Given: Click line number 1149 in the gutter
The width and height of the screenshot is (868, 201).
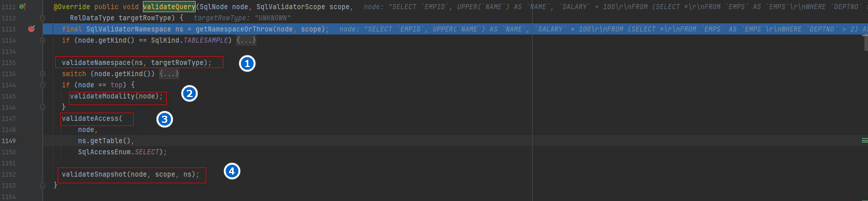Looking at the screenshot, I should click(9, 141).
